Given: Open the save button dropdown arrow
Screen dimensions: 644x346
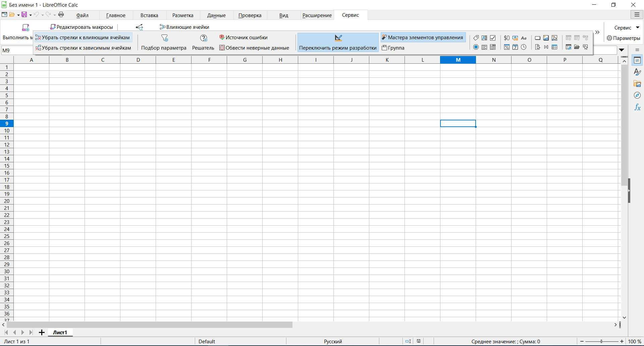Looking at the screenshot, I should 31,15.
